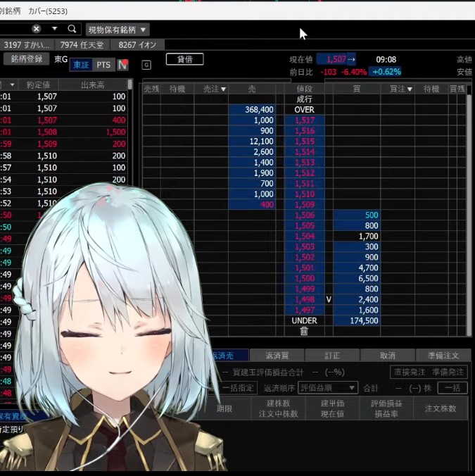Click sell quantity 368,400
Viewport: 475px width, 476px height.
(252, 110)
